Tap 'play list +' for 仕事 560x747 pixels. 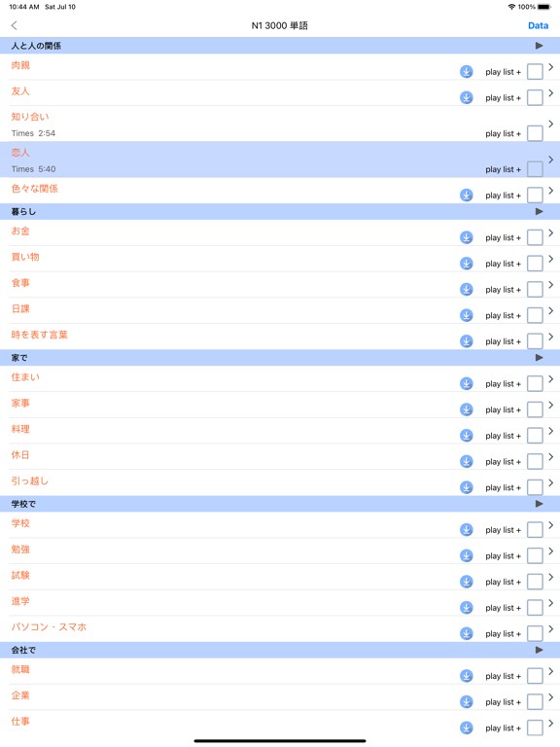(x=504, y=728)
